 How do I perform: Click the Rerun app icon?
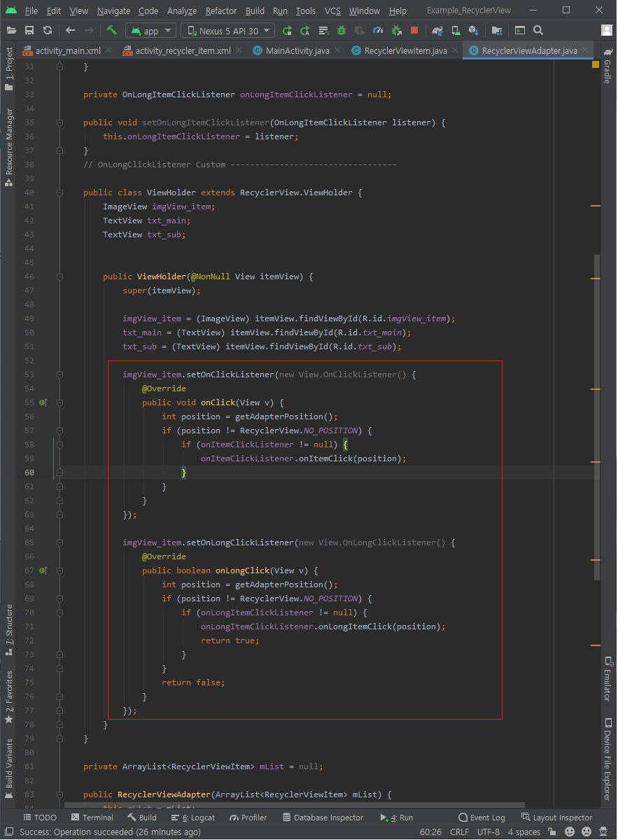[287, 30]
